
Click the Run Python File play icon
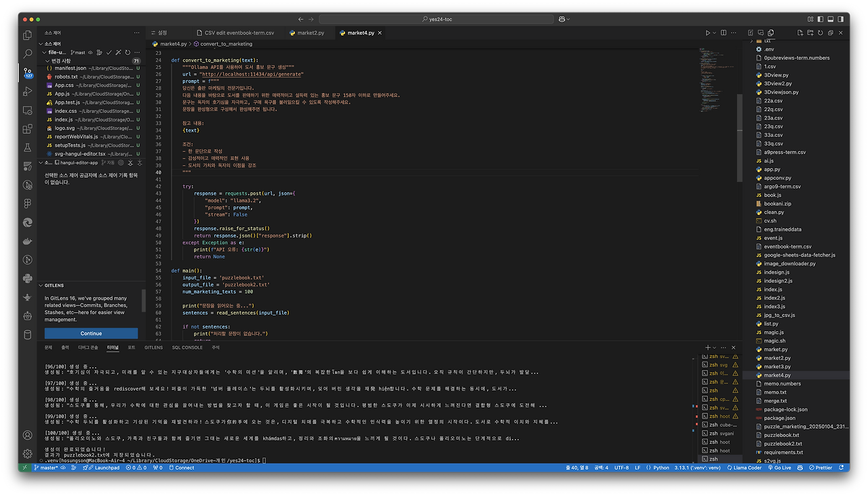[x=707, y=33]
